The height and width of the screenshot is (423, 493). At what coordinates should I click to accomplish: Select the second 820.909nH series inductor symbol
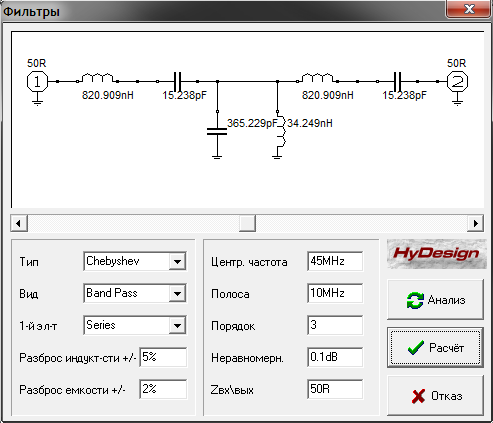coord(317,78)
